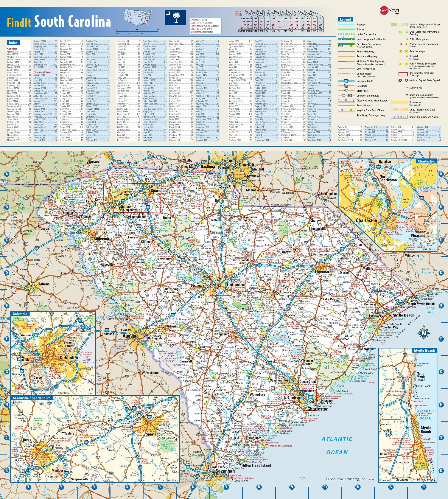
Task: Open the Columbia inset map title tab
Action: point(20,314)
